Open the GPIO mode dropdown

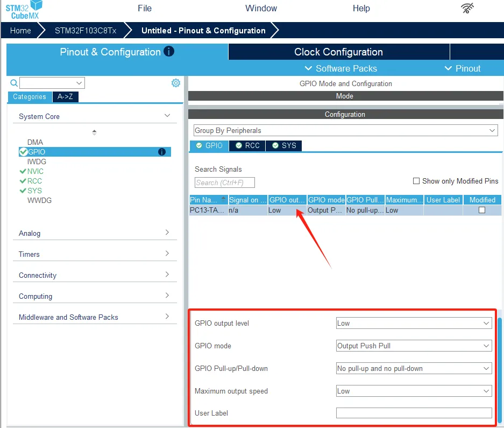[x=414, y=346]
